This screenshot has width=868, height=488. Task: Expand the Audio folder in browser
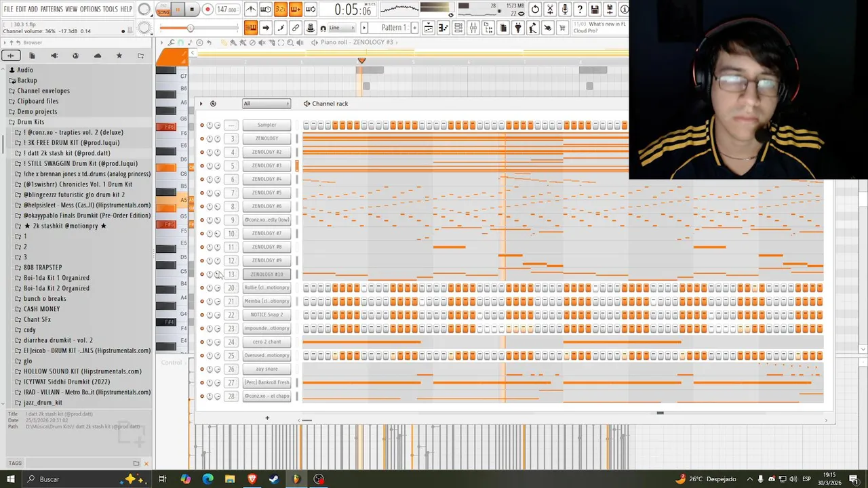[x=24, y=70]
